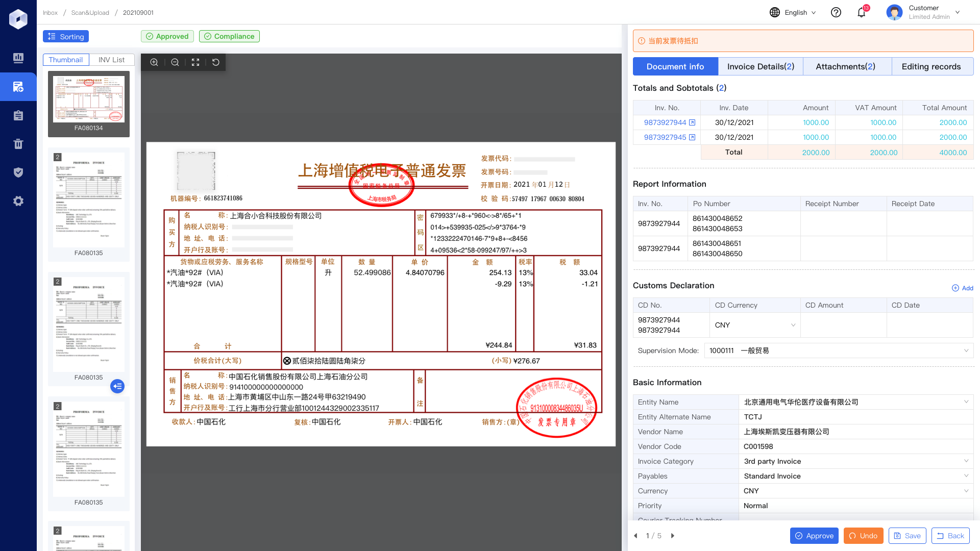This screenshot has width=980, height=551.
Task: Zoom in on the invoice image
Action: coord(154,62)
